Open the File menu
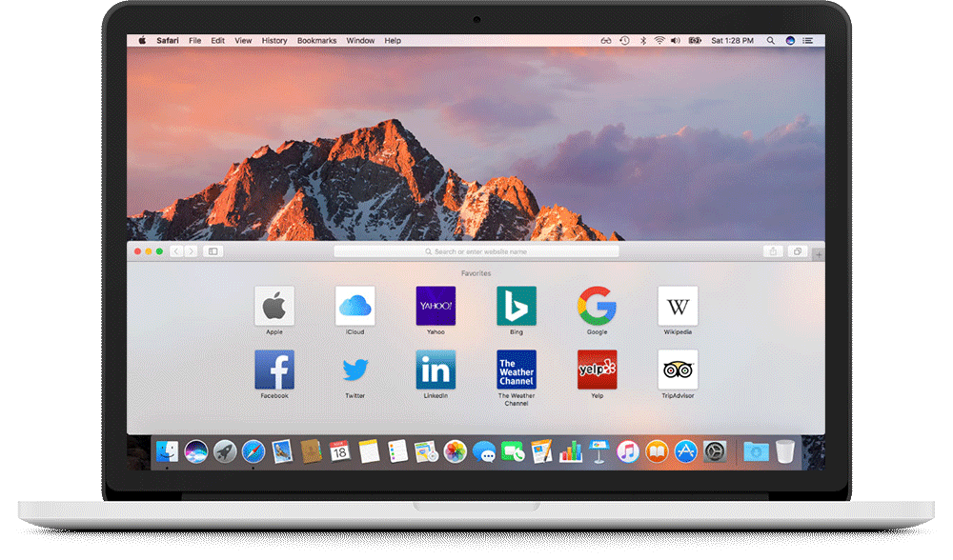Screen dimensions: 953x560 coord(195,41)
